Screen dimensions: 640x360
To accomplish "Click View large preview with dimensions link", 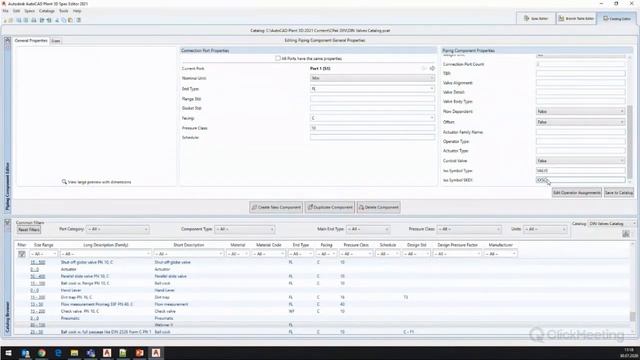I will [99, 182].
